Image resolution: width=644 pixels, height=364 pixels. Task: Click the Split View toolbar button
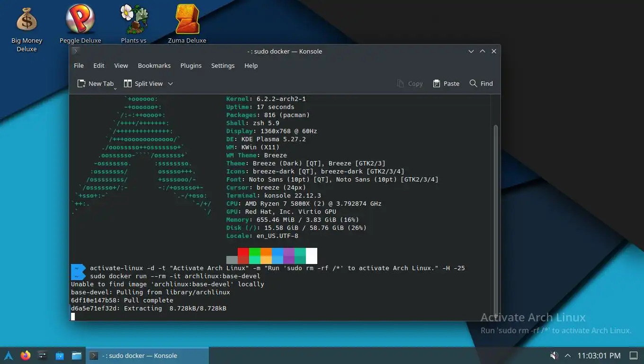[x=143, y=83]
